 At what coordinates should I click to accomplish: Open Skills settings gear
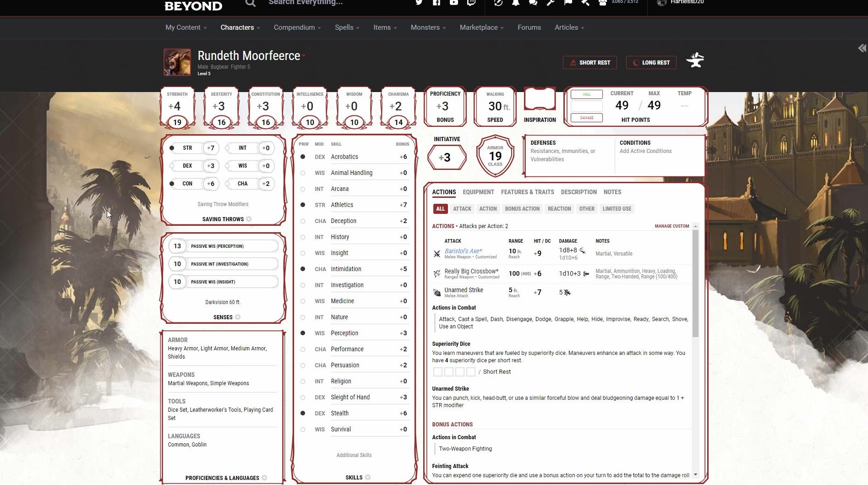click(x=368, y=477)
